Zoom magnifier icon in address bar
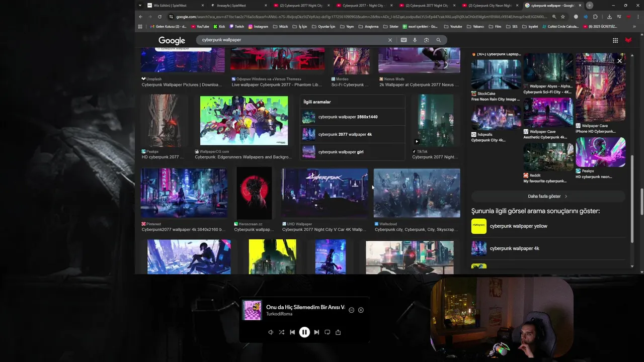 pos(554,17)
